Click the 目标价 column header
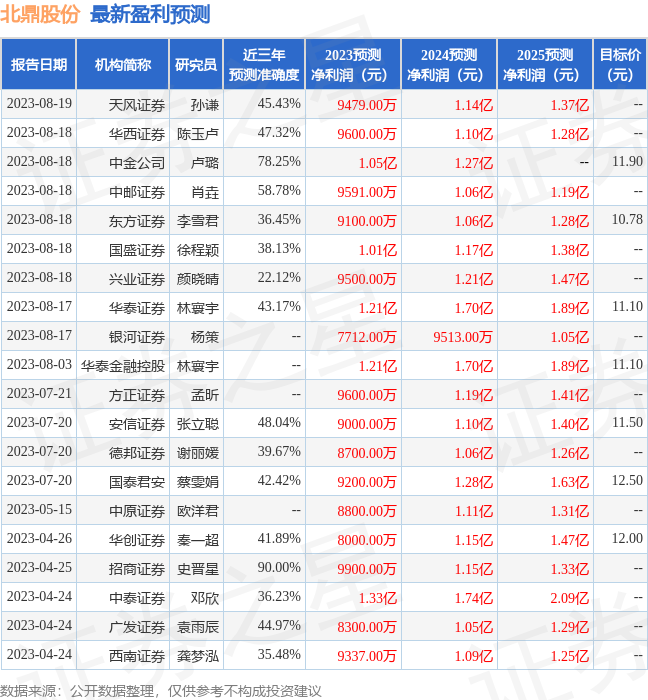Screen dimensions: 648x700 [620, 65]
